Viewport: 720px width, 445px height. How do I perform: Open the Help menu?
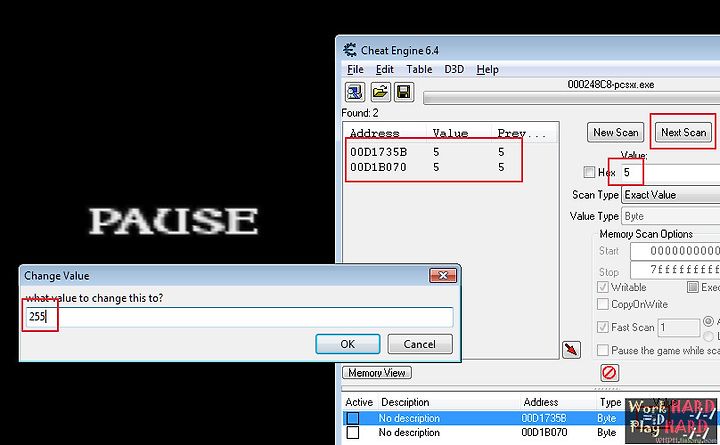point(487,69)
